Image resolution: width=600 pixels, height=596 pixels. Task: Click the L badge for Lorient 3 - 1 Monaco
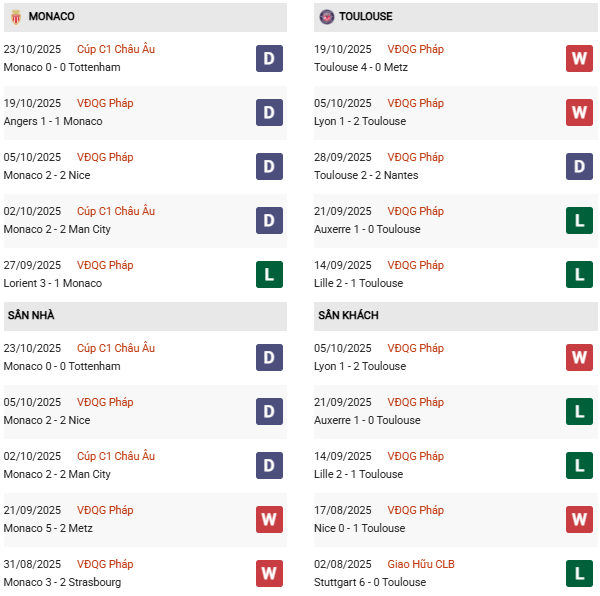[269, 274]
